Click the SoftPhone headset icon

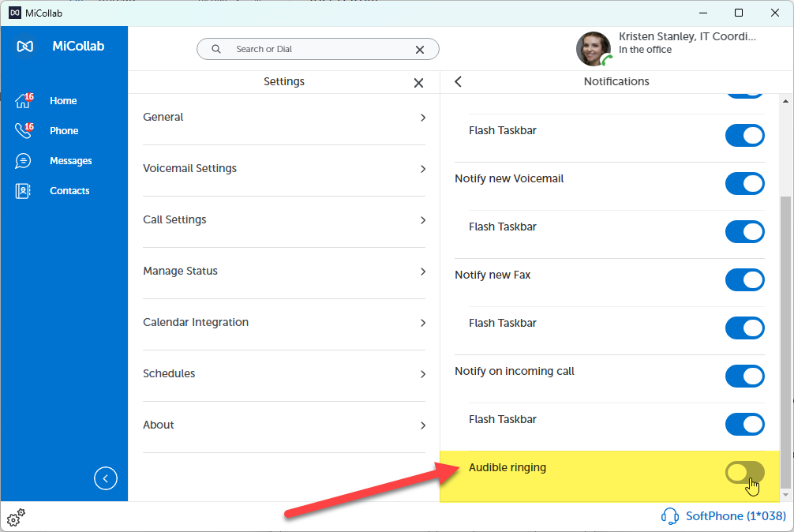tap(669, 516)
